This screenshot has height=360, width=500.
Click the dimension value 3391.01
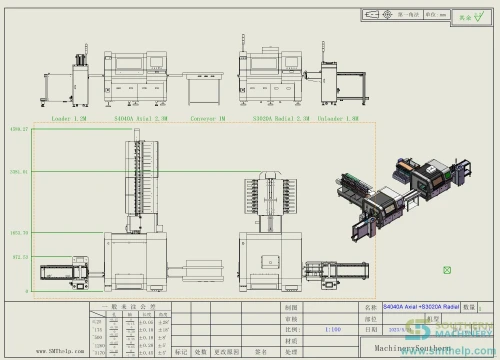coord(19,172)
